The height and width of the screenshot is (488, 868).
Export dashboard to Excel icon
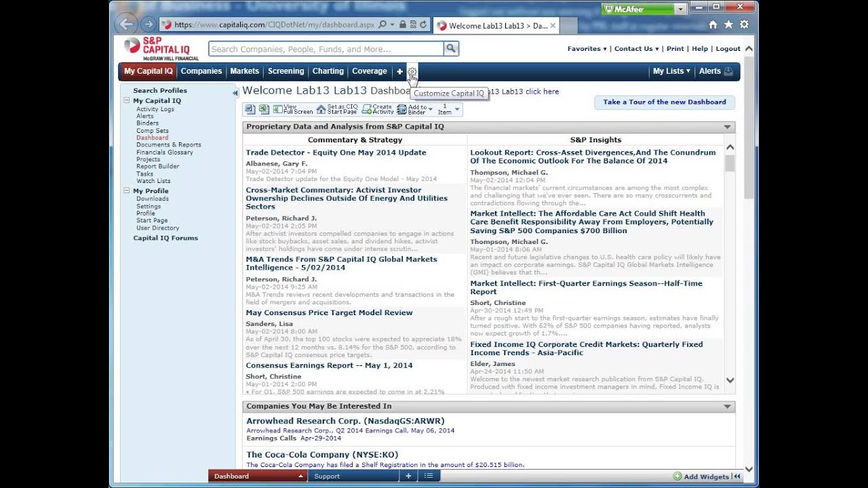tap(264, 109)
